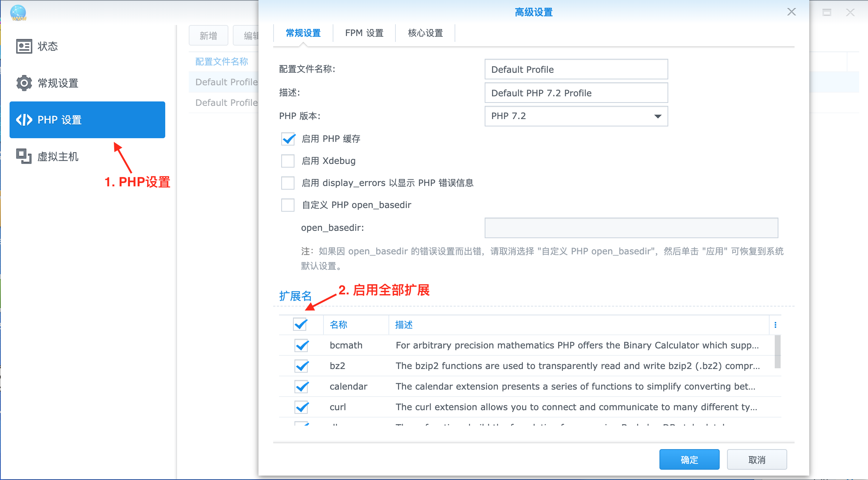
Task: Click the 扩展名 section heading
Action: 295,296
